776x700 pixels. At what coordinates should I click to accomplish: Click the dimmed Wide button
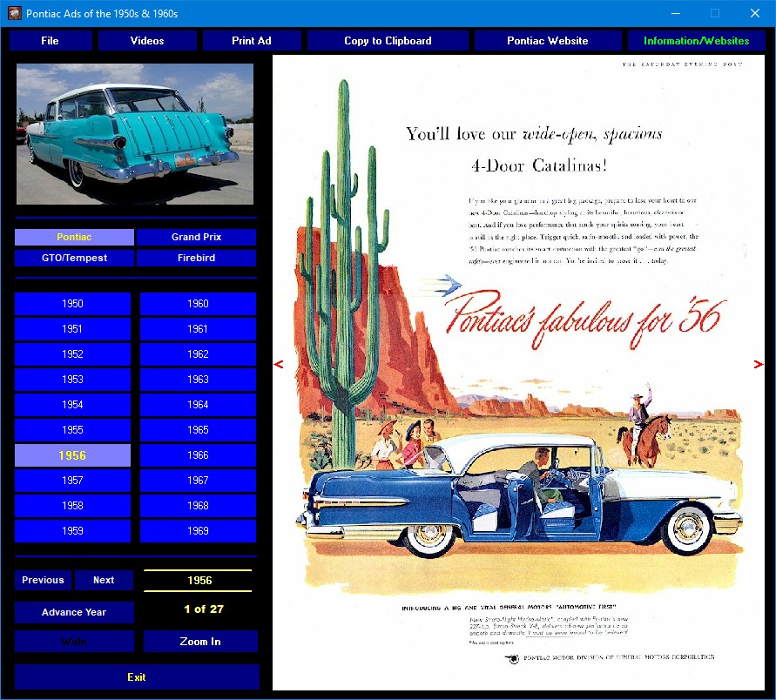point(74,641)
